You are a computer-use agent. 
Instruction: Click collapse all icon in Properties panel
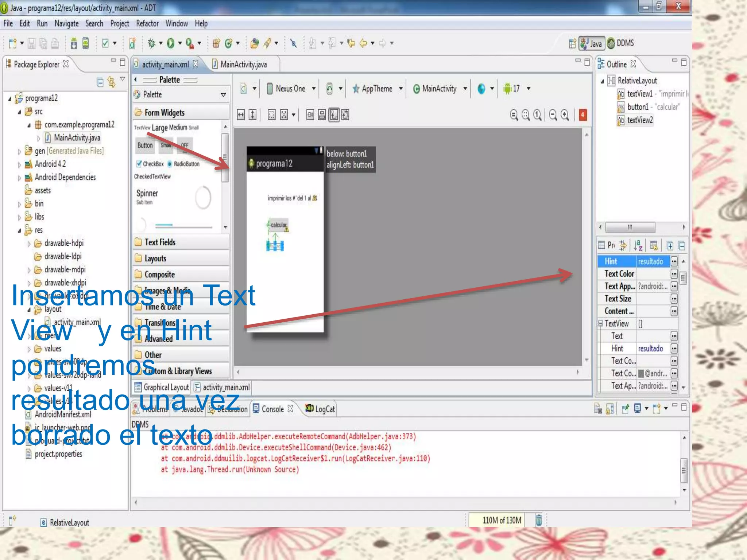682,246
